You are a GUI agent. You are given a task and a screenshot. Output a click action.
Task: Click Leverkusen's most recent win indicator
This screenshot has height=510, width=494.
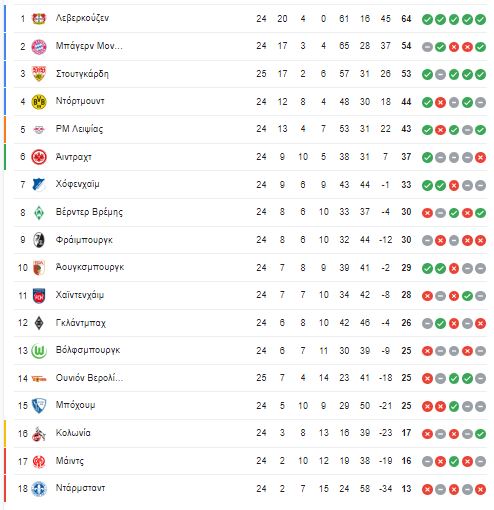click(480, 19)
